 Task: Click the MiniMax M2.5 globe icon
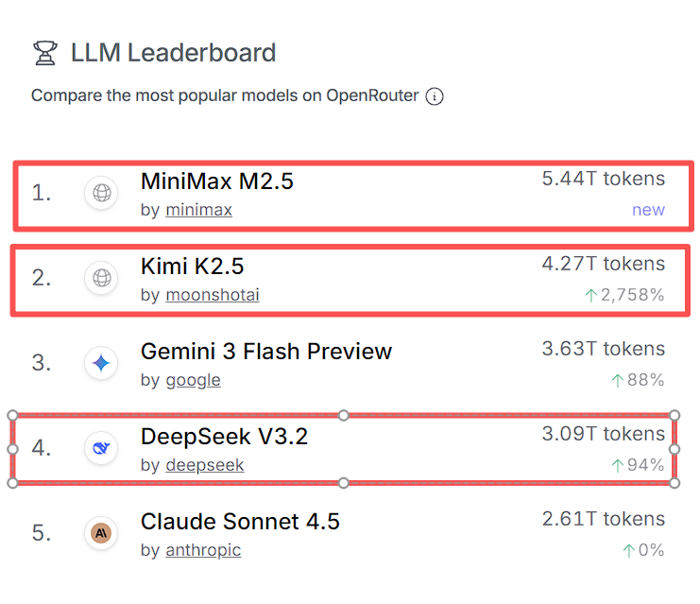tap(101, 193)
